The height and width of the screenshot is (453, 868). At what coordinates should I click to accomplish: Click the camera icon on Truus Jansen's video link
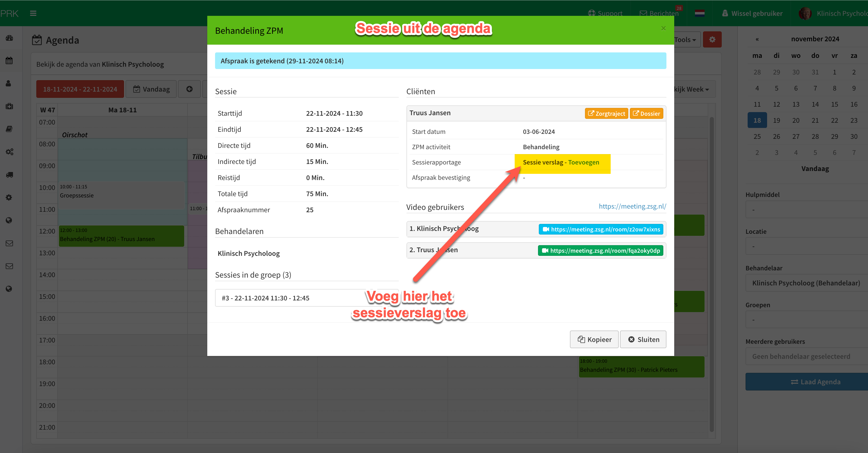(545, 250)
